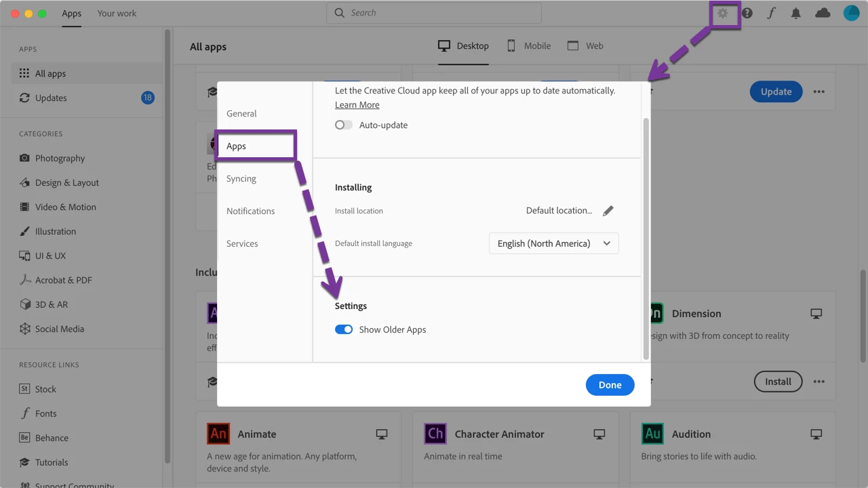Open the Character Animator app icon
The height and width of the screenshot is (488, 868).
pos(435,434)
